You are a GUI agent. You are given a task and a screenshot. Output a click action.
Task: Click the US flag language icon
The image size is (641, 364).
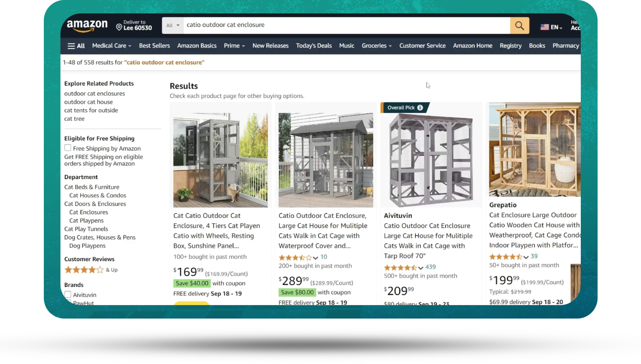[x=544, y=27]
